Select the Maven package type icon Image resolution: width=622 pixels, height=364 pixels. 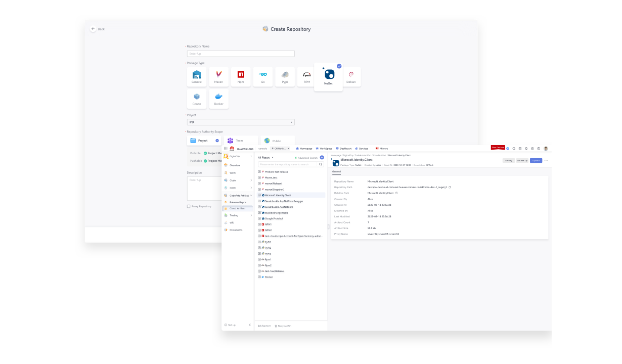[x=218, y=76]
